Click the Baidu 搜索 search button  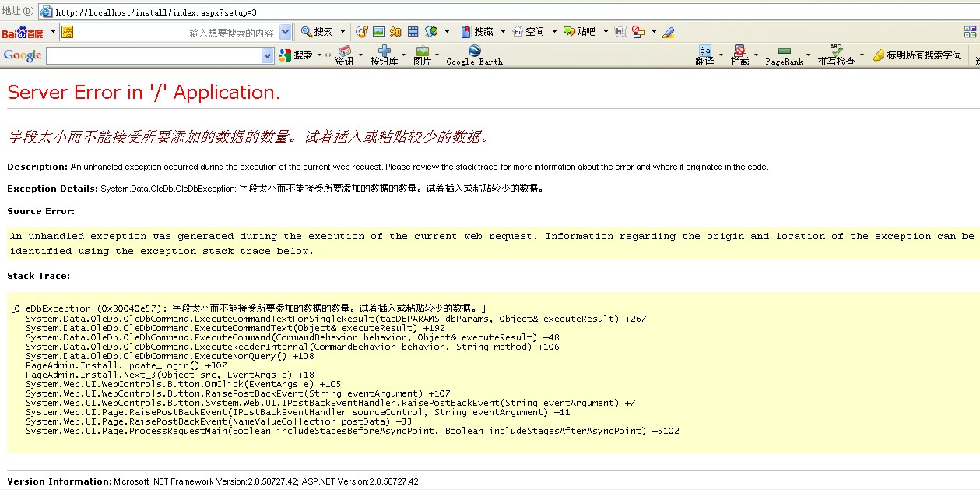[x=318, y=32]
